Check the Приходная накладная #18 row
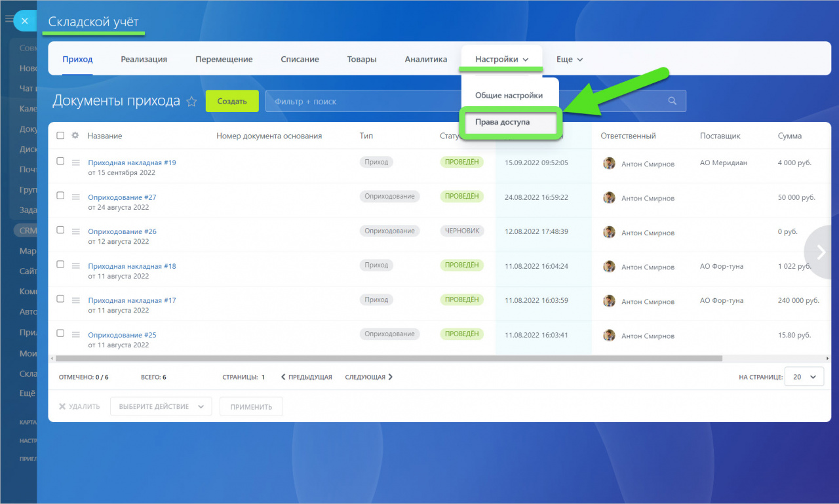 60,264
